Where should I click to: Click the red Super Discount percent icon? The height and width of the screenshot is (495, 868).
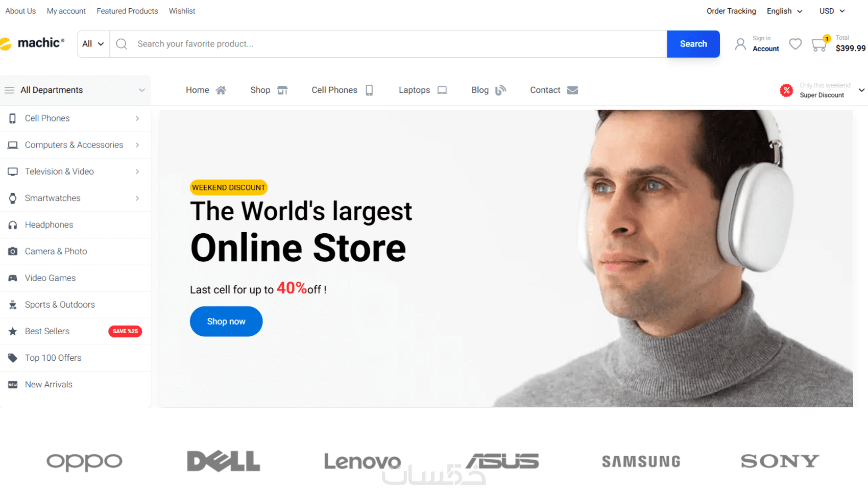786,90
